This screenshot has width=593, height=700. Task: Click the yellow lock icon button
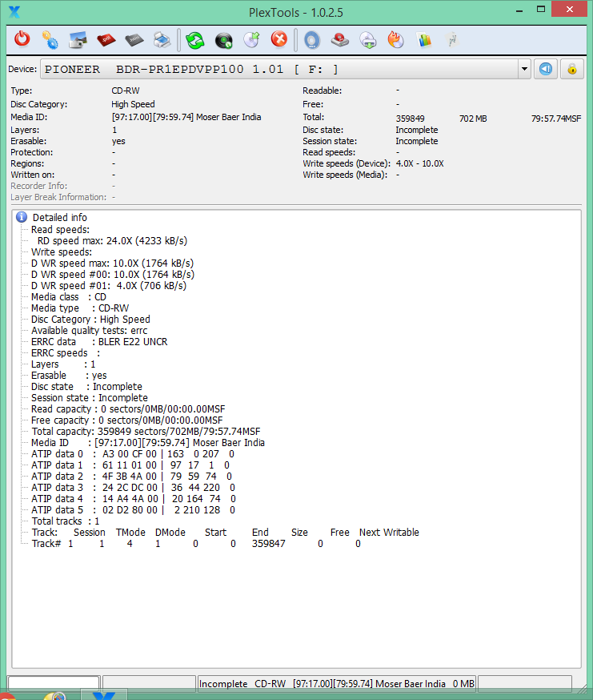572,69
